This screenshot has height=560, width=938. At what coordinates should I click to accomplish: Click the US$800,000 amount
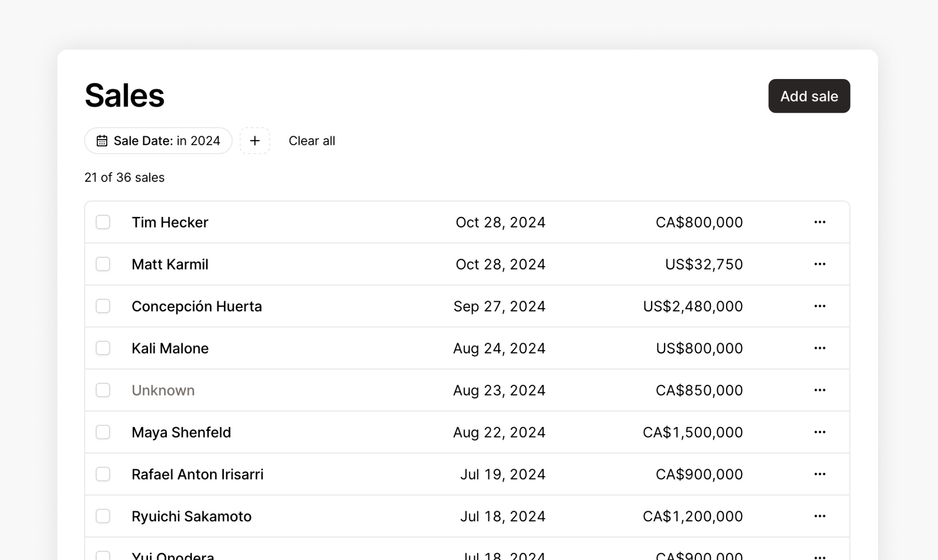pyautogui.click(x=699, y=348)
